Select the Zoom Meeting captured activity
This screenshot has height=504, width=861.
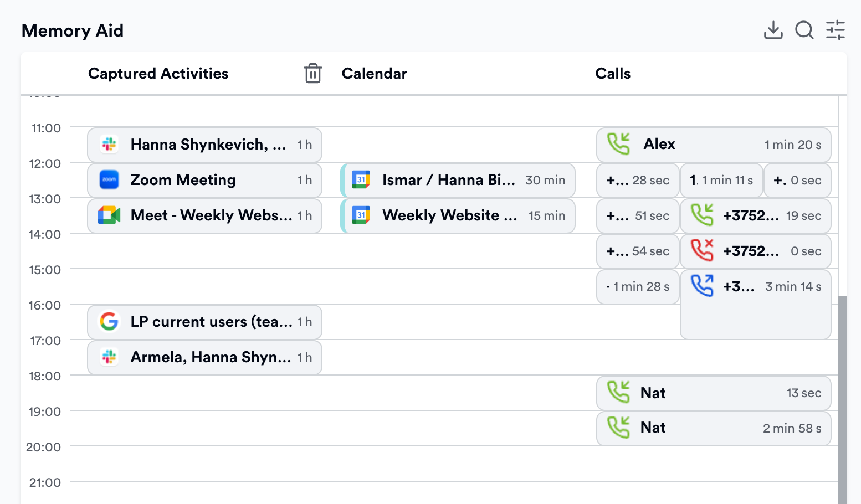(x=205, y=180)
